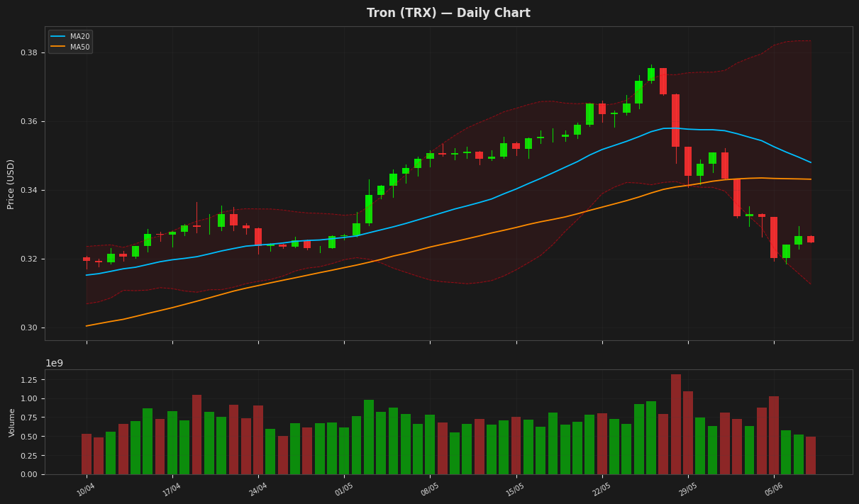Screen dimensions: 859x504
Task: Click the 0.30 price tick label
Action: pos(29,328)
